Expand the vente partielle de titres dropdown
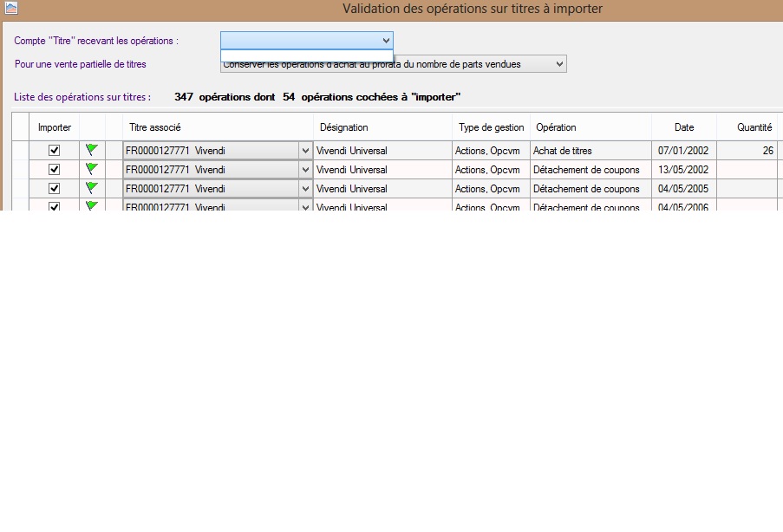Image resolution: width=783 pixels, height=532 pixels. tap(559, 64)
